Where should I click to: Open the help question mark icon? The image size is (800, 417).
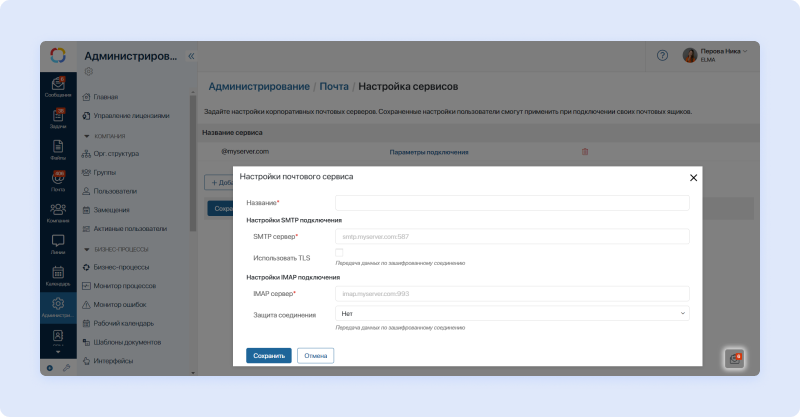click(662, 56)
